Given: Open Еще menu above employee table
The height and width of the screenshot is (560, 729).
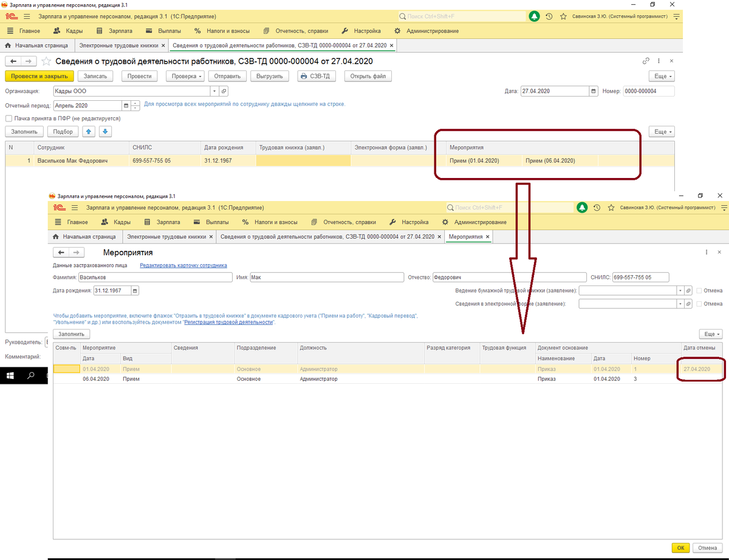Looking at the screenshot, I should 662,131.
